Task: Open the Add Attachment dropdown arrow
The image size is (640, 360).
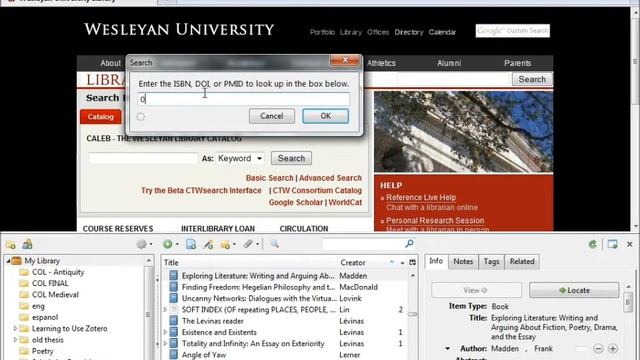Action: coord(257,244)
